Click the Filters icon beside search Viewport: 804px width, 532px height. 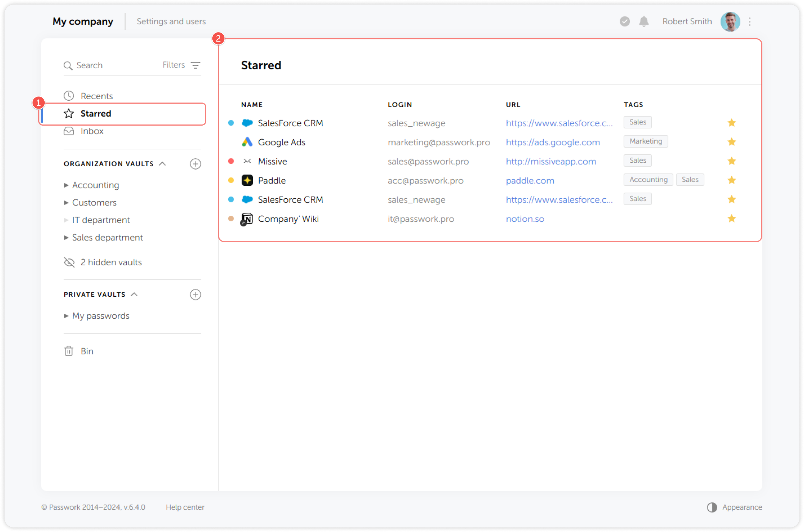pyautogui.click(x=195, y=65)
